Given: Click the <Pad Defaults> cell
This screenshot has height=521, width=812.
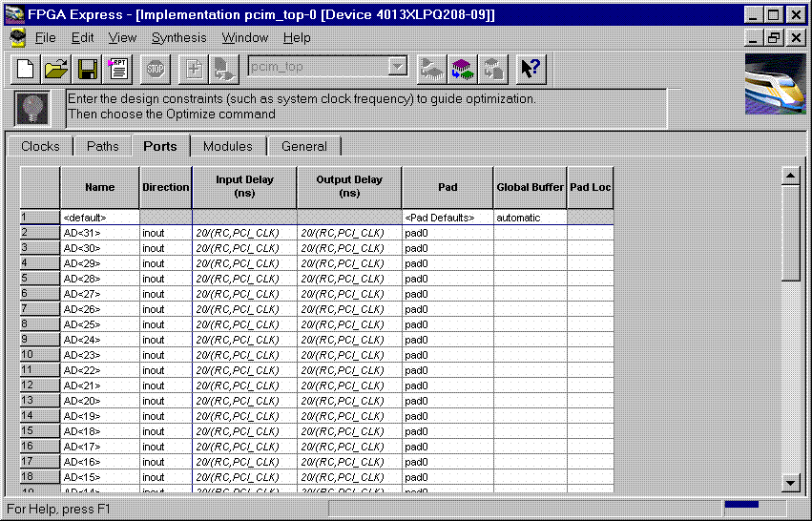Looking at the screenshot, I should pos(448,218).
